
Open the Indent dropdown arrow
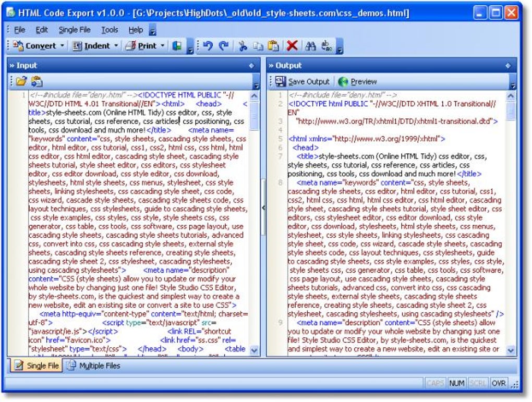tap(116, 46)
